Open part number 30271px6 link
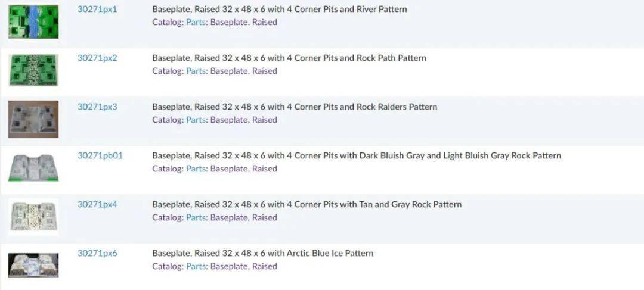Screen dimensions: 644x290 point(97,253)
